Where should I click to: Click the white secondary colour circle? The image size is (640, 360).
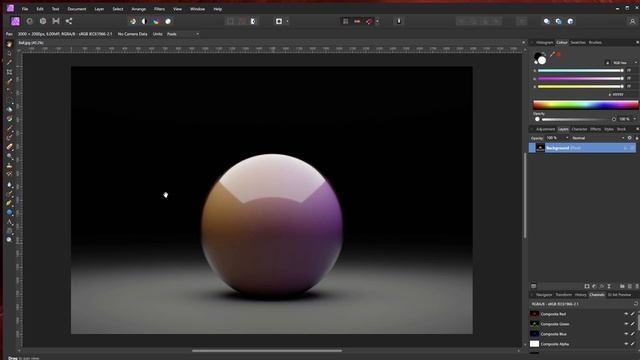(x=542, y=60)
